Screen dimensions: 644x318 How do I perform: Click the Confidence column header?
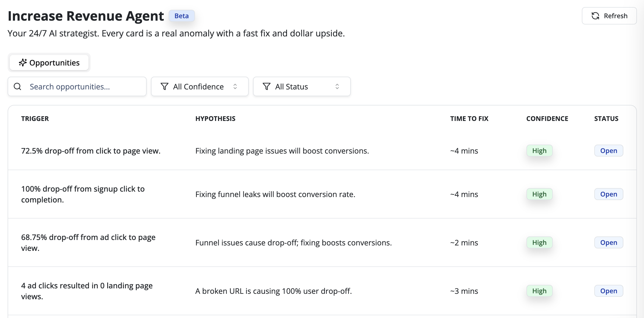click(x=547, y=119)
